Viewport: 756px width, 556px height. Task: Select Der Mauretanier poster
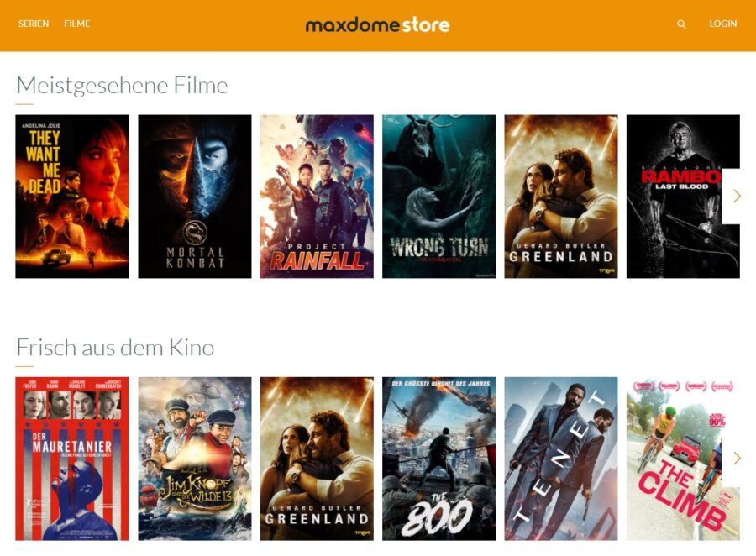click(x=72, y=459)
